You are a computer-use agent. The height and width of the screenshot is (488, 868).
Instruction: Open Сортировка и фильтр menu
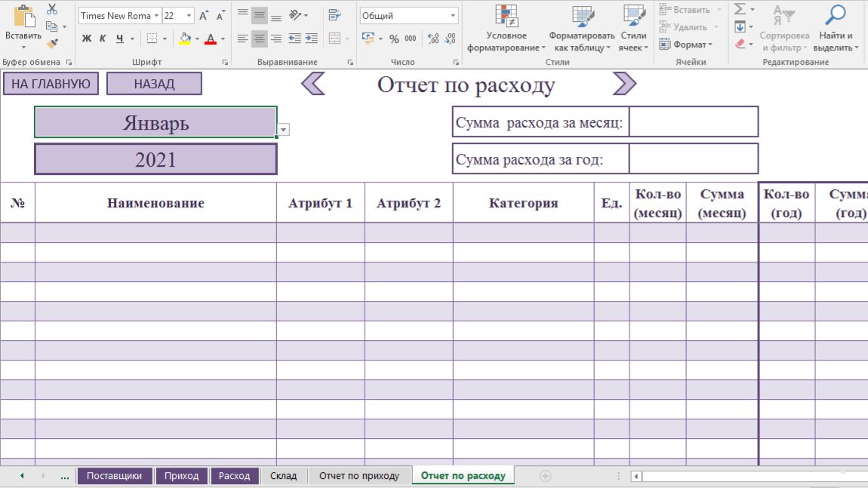(784, 28)
